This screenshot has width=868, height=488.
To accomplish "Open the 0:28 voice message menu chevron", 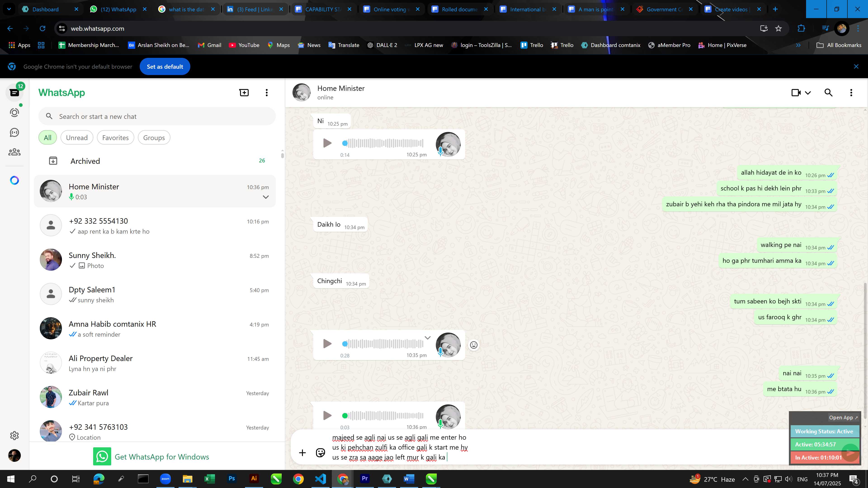I will (x=428, y=338).
